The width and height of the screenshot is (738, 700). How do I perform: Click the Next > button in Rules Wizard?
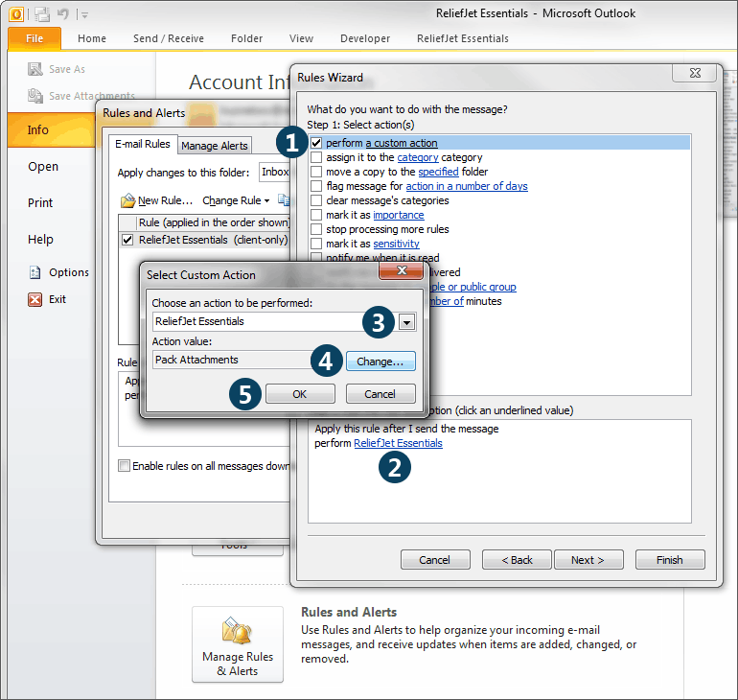click(x=588, y=560)
